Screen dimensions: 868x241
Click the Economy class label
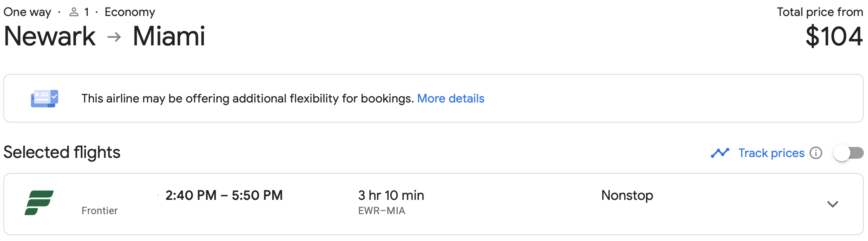pos(130,12)
